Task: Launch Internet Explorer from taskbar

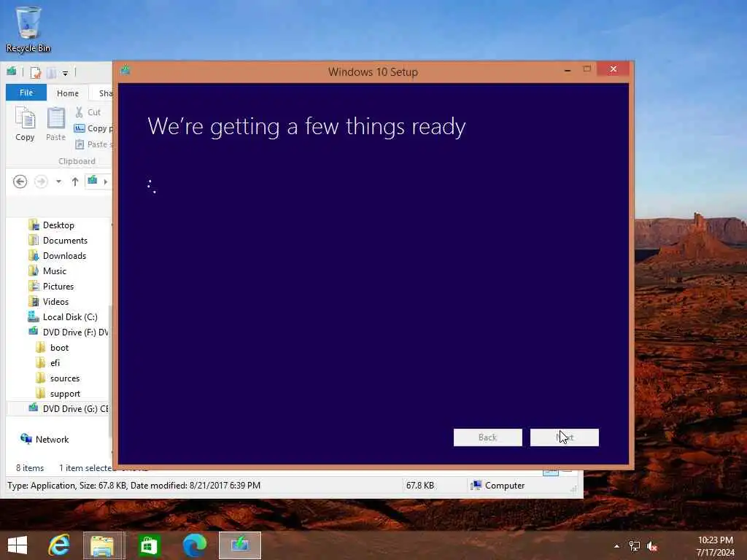Action: click(59, 545)
